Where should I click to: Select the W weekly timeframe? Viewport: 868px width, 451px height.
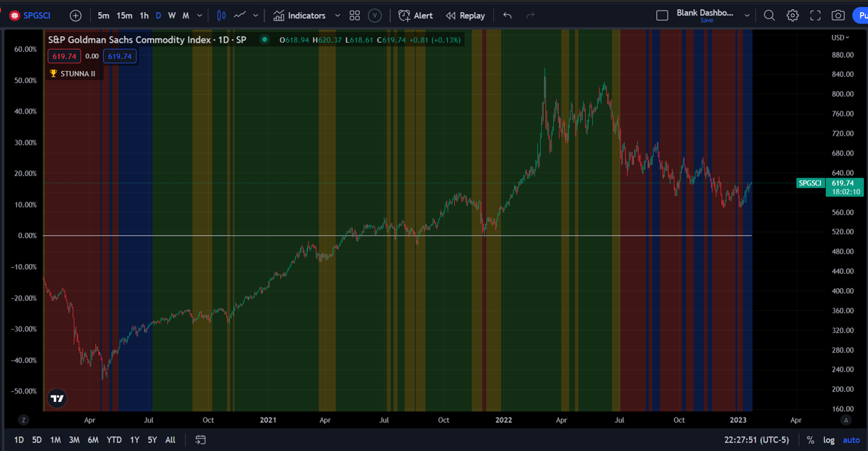coord(171,16)
